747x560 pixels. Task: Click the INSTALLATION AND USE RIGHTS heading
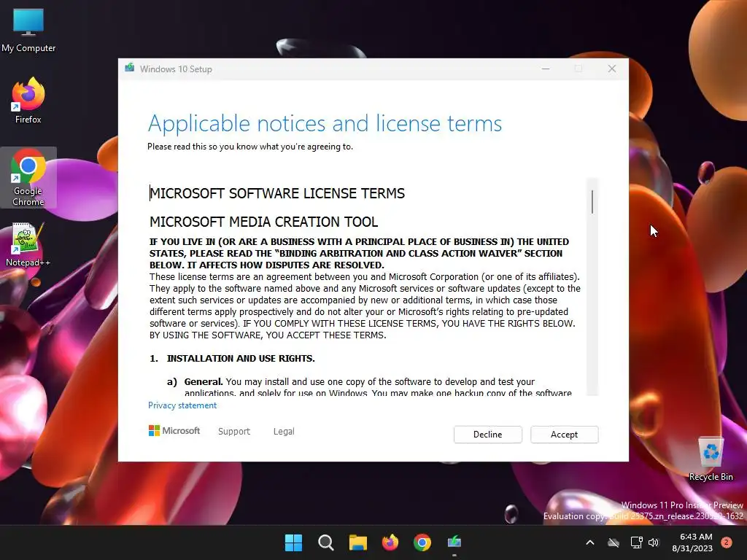tap(241, 359)
